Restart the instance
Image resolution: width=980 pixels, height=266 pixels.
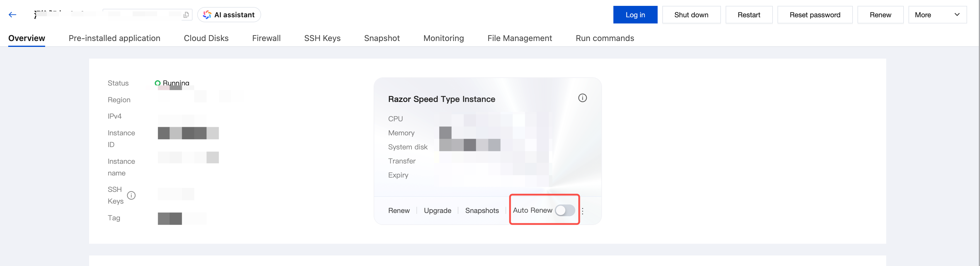click(749, 15)
